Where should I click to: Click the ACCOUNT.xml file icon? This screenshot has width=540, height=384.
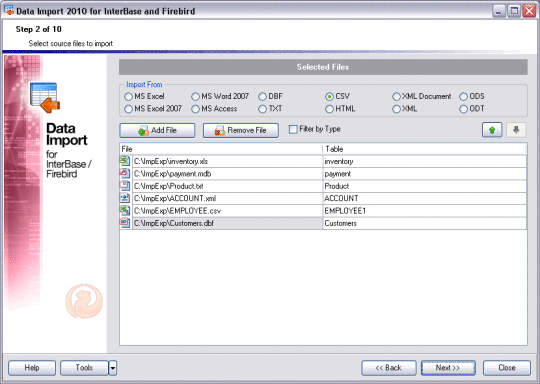[125, 198]
